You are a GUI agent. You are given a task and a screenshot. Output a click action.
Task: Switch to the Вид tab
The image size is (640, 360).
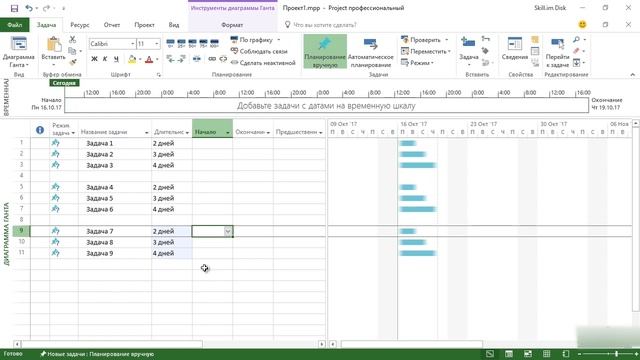point(174,25)
